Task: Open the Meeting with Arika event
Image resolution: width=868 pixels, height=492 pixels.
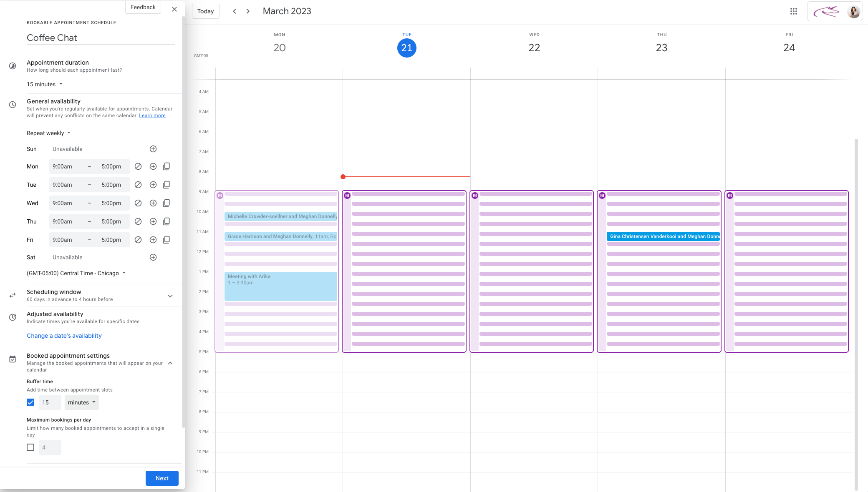Action: point(280,286)
